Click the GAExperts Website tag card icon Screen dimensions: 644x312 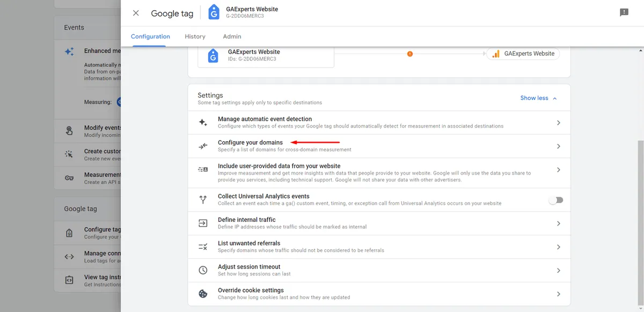(213, 55)
